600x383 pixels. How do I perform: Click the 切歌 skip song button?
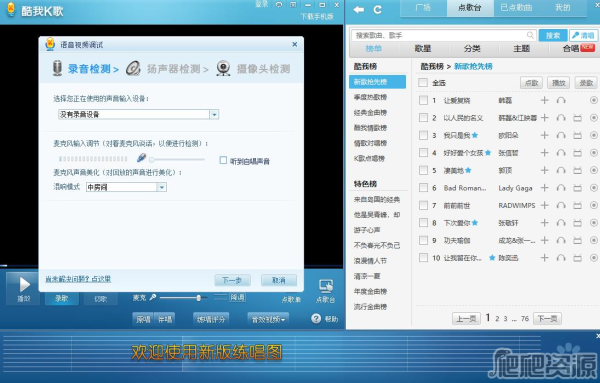[100, 298]
